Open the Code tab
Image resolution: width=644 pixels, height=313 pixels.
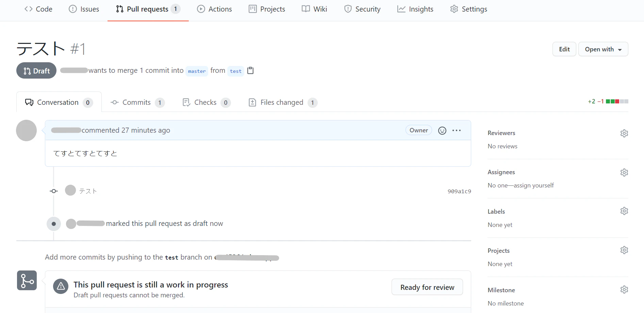tap(38, 9)
